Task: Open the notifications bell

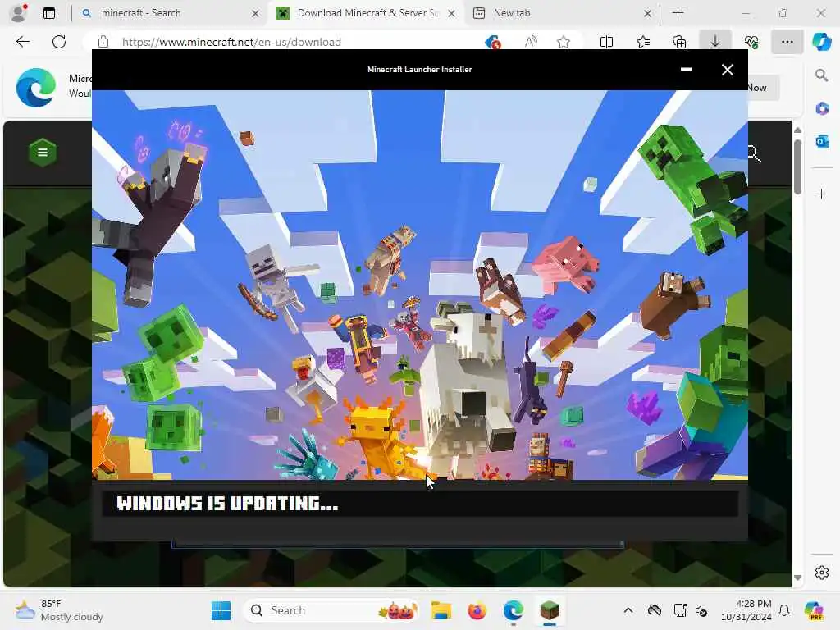Action: coord(784,610)
